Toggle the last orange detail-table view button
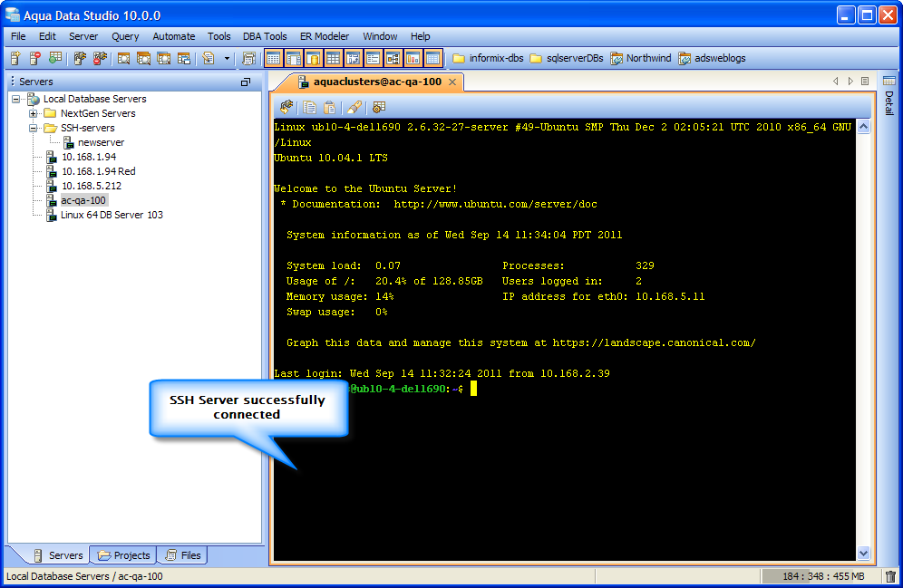 click(432, 58)
